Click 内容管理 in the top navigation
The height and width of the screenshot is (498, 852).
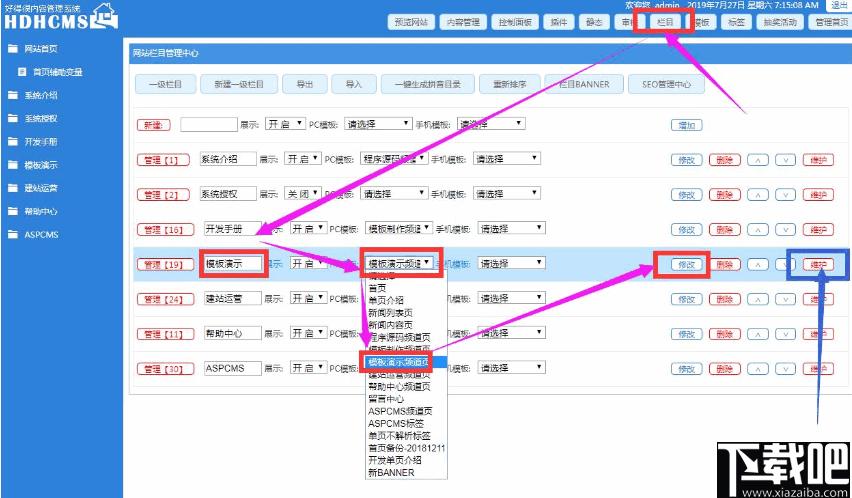click(462, 22)
